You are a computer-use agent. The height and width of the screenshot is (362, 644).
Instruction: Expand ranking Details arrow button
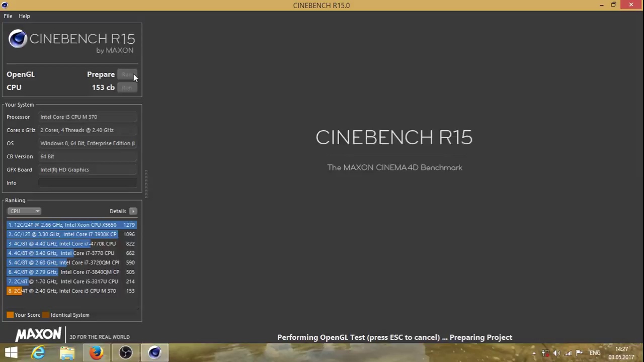[133, 211]
